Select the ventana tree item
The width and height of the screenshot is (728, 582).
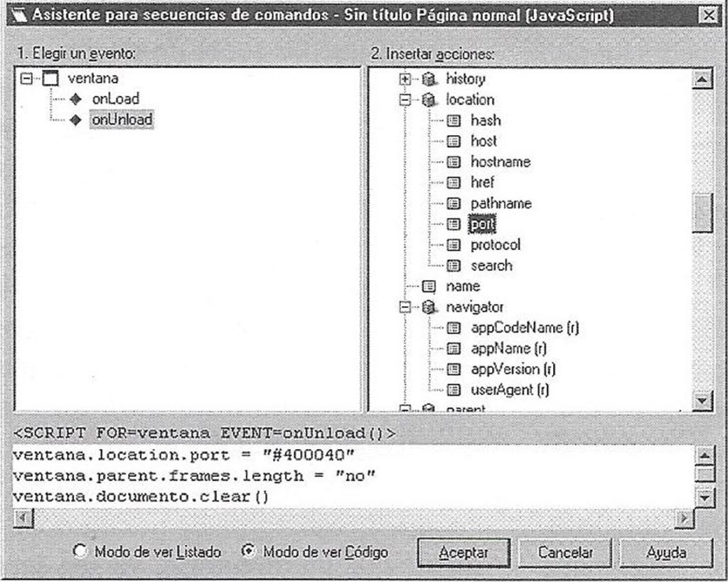(93, 78)
